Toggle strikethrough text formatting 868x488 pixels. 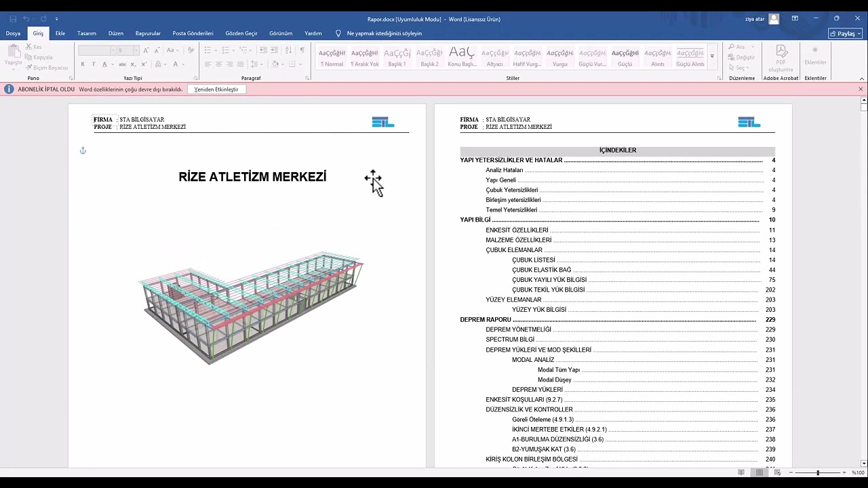[x=123, y=64]
